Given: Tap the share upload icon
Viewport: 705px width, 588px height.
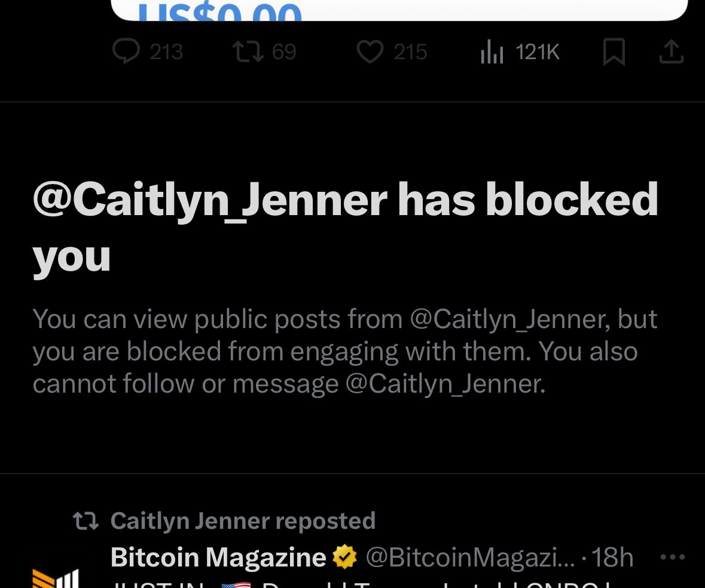Looking at the screenshot, I should pos(671,52).
